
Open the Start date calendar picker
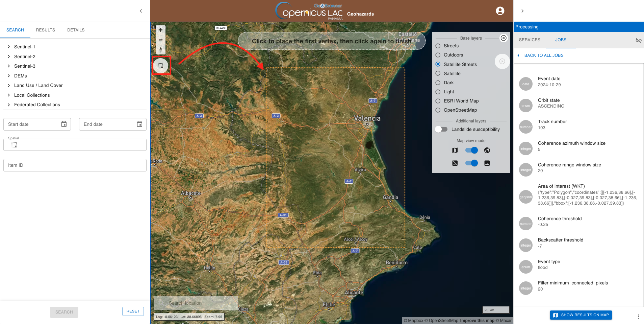pos(64,124)
